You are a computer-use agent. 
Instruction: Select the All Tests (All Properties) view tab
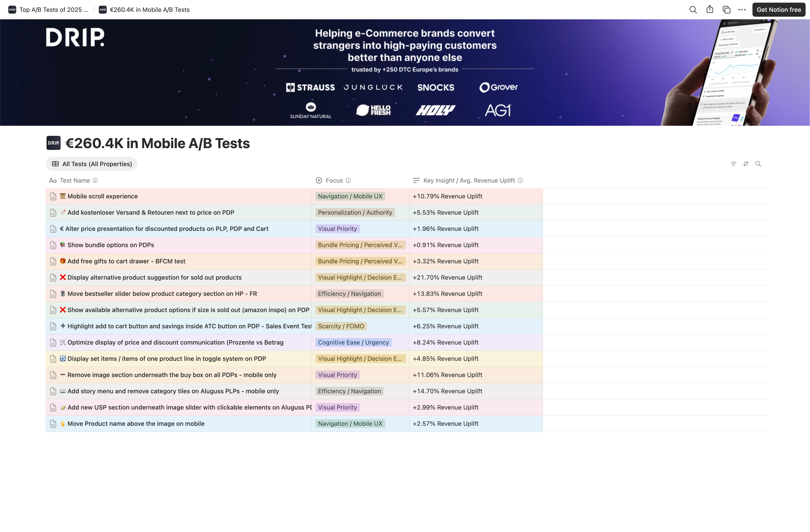[92, 164]
